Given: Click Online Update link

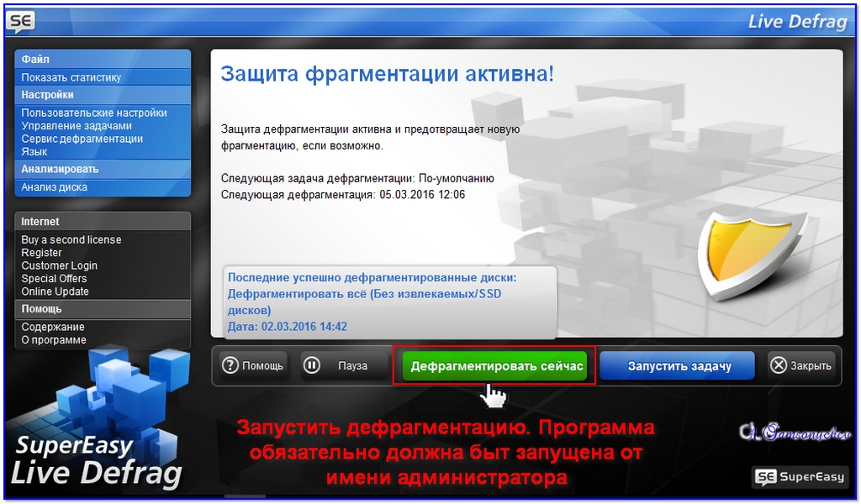Looking at the screenshot, I should click(x=55, y=291).
